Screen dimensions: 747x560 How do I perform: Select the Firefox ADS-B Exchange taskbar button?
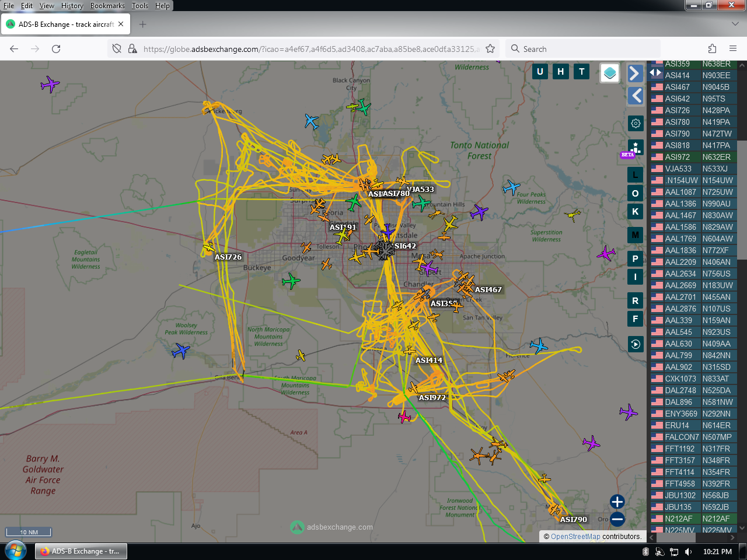tap(81, 551)
